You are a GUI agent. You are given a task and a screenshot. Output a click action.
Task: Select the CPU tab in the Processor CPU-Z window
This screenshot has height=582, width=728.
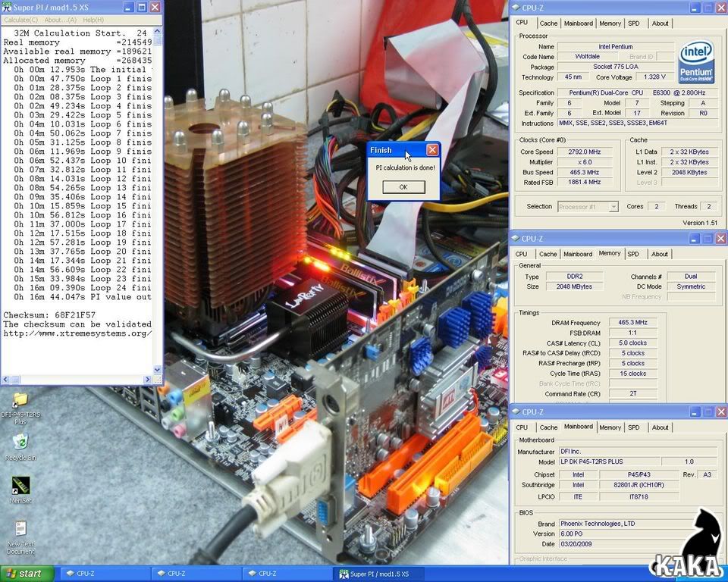(x=522, y=22)
